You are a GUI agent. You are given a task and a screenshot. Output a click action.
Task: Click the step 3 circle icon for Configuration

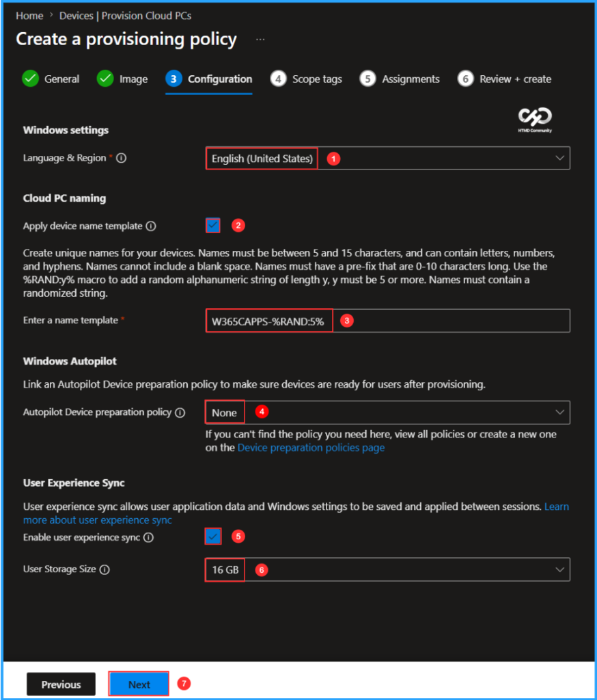tap(173, 79)
